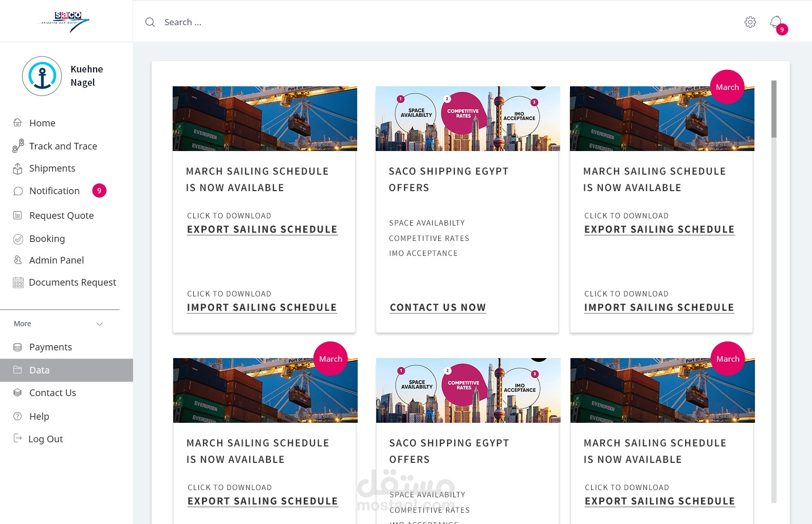Screen dimensions: 812x524
Task: Download Export Sailing Schedule in bottom-left card
Action: click(263, 501)
